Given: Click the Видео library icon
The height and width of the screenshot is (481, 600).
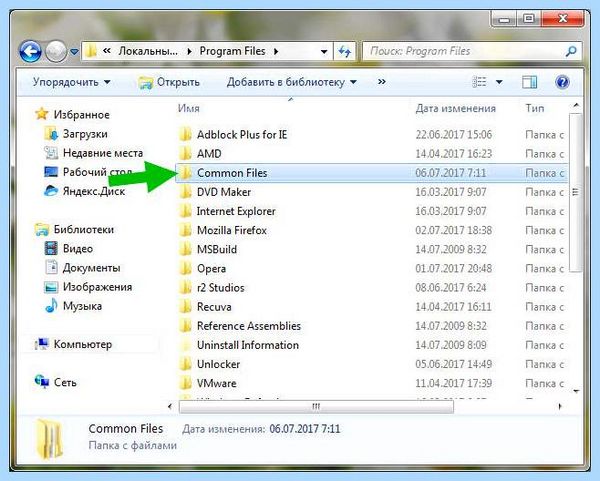Looking at the screenshot, I should (51, 248).
